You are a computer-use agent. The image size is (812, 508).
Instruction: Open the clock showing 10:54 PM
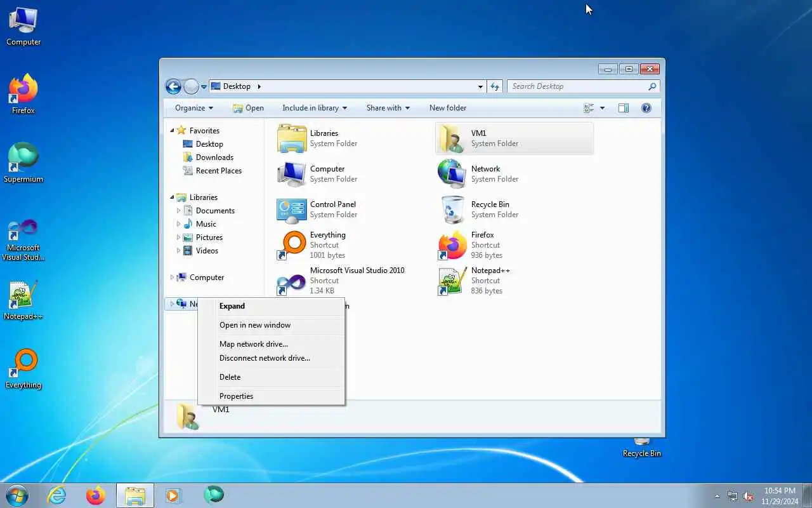coord(780,495)
